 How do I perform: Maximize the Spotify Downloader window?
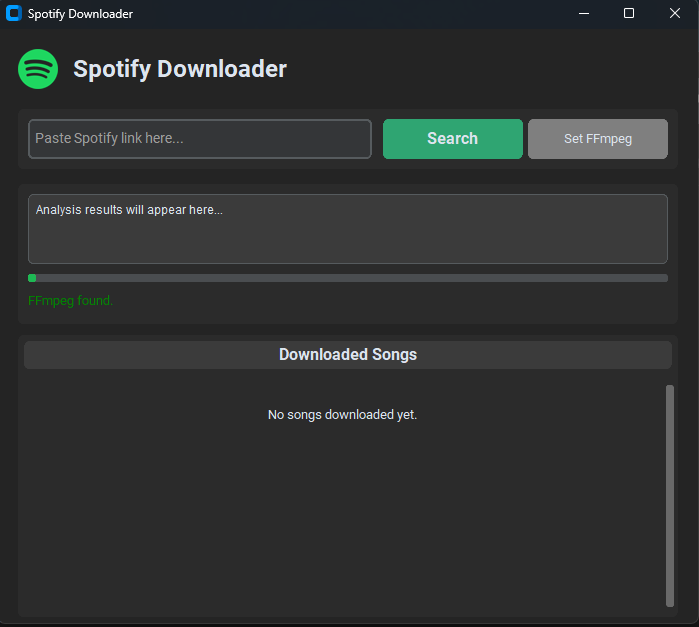coord(629,13)
